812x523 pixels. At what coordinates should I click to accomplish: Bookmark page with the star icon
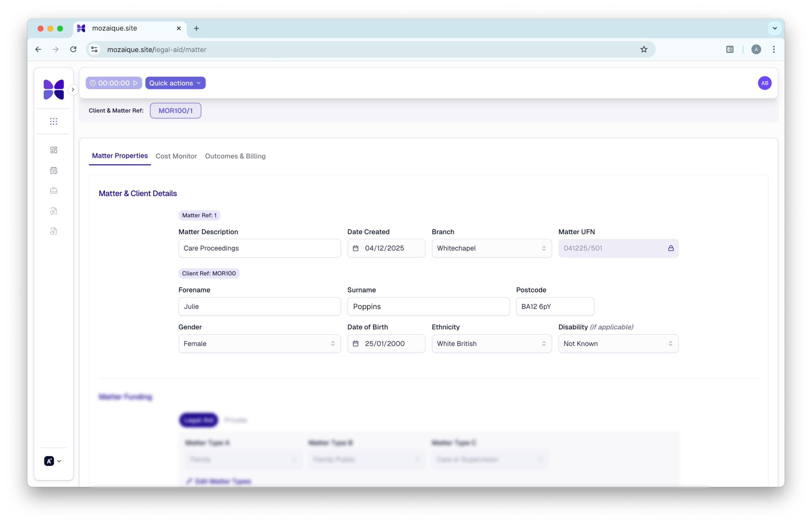tap(644, 49)
